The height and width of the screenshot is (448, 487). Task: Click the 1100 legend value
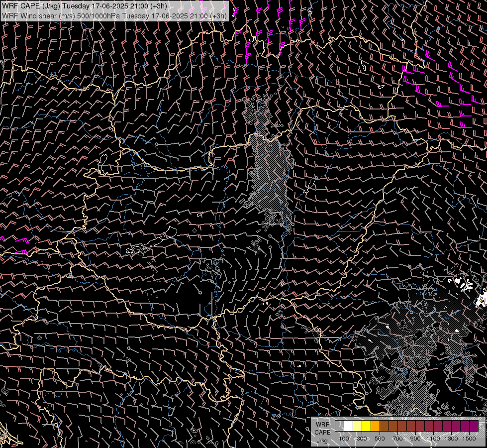pos(433,439)
